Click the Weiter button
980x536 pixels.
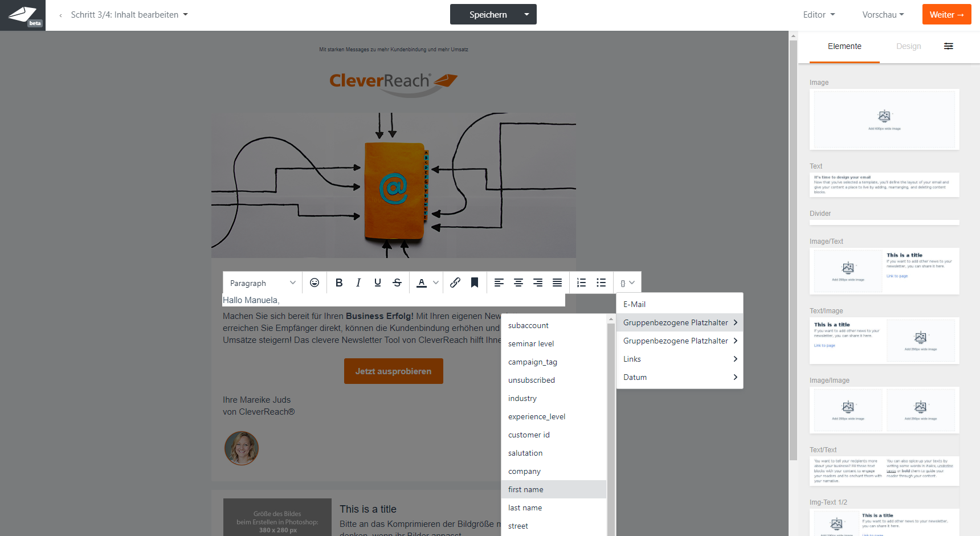click(946, 14)
